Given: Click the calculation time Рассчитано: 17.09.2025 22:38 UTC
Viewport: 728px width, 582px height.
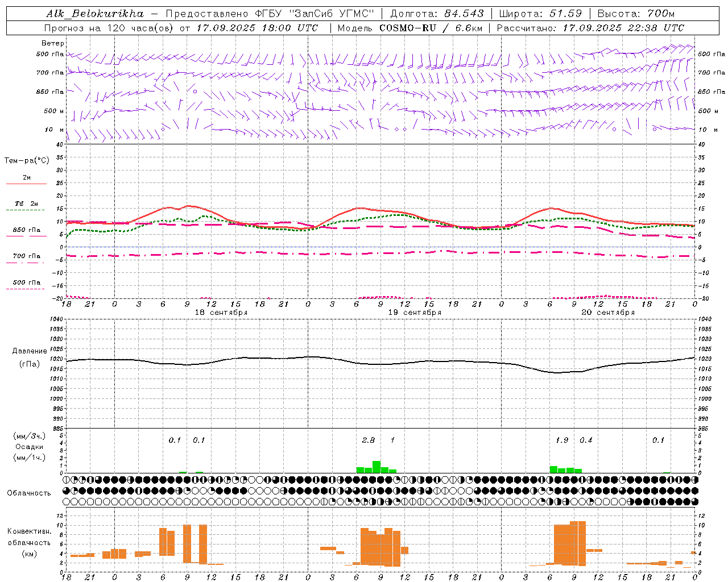Looking at the screenshot, I should click(x=590, y=27).
